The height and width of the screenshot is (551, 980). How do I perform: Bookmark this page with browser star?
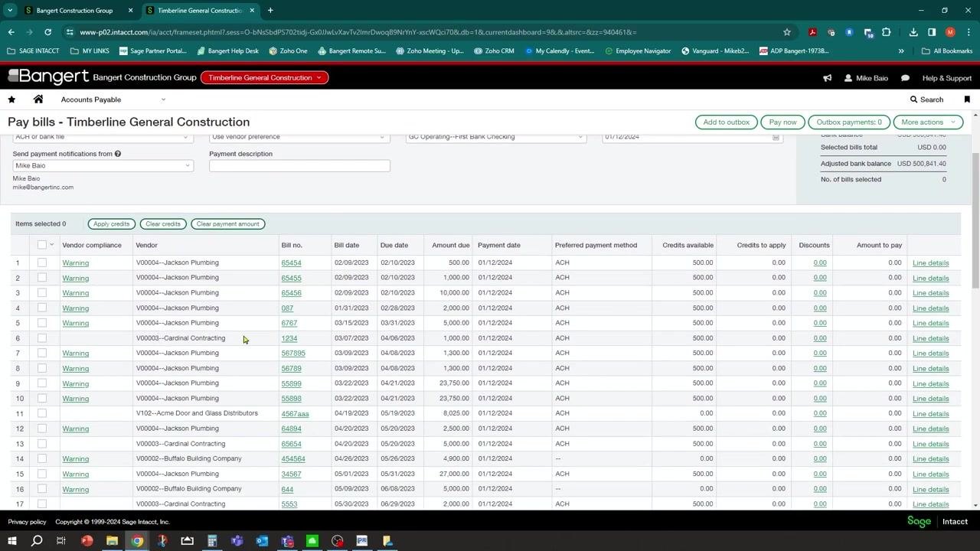coord(786,32)
